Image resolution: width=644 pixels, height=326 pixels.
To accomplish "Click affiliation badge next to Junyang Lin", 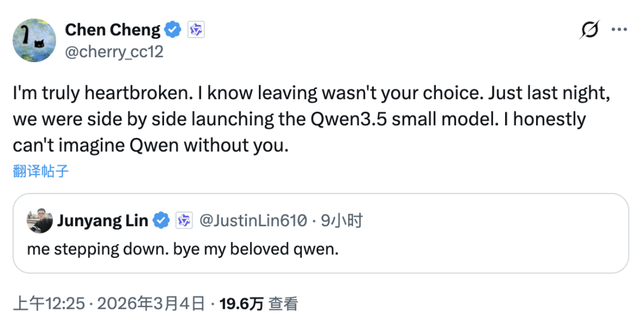I will click(184, 221).
